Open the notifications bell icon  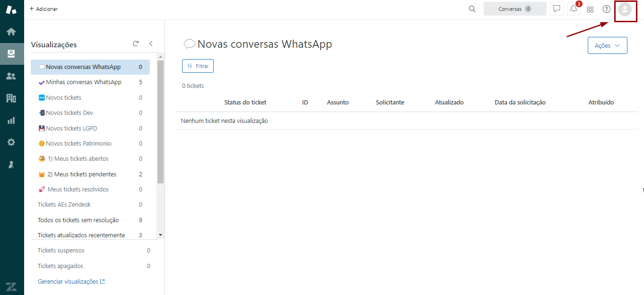[x=574, y=9]
